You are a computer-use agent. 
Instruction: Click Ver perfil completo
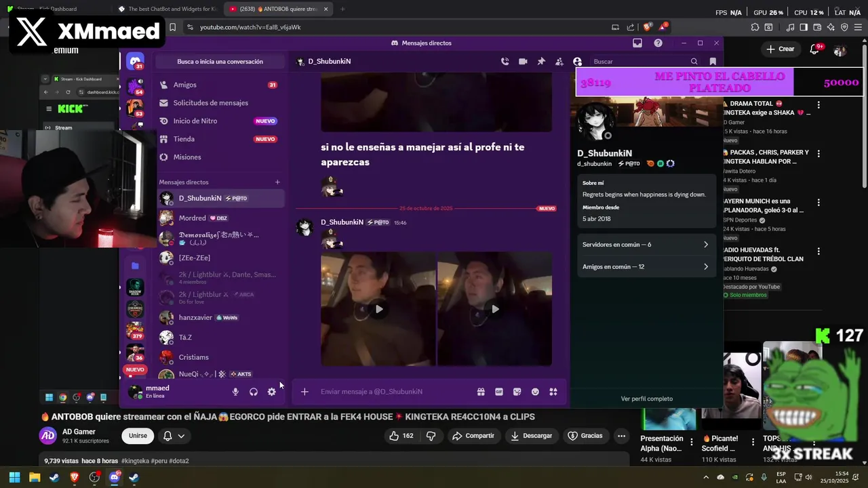647,399
